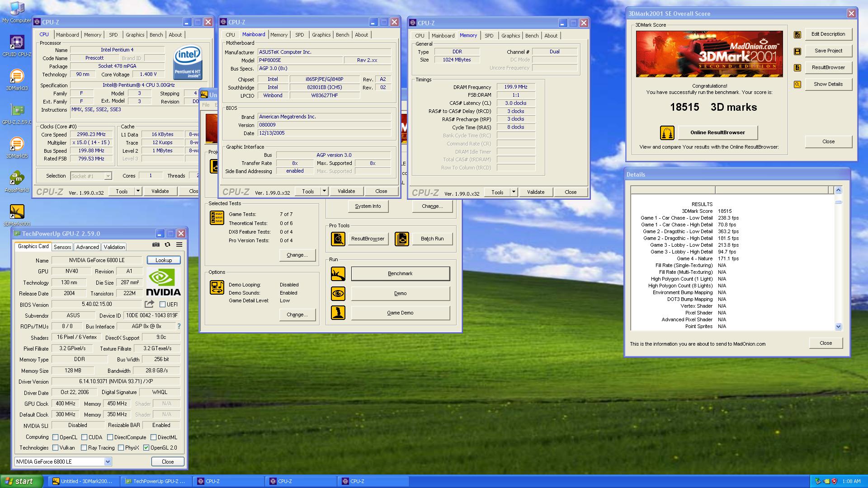Toggle the UEFI checkbox in GPU-Z

pyautogui.click(x=162, y=305)
